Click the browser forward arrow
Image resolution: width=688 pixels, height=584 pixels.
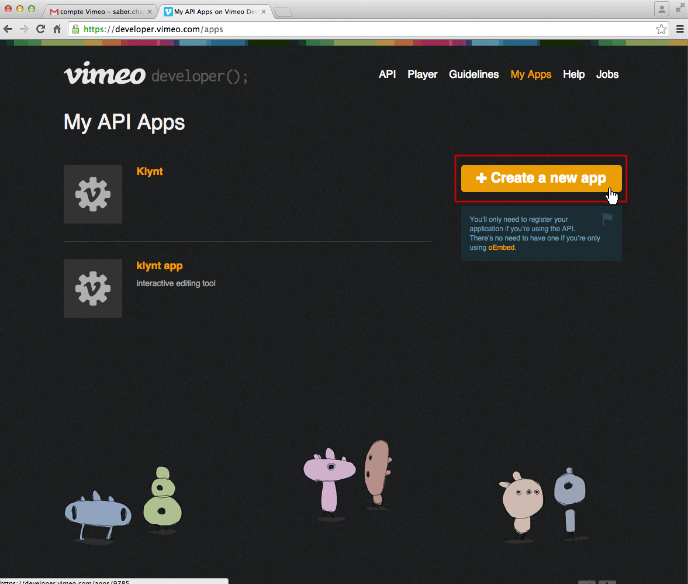24,29
